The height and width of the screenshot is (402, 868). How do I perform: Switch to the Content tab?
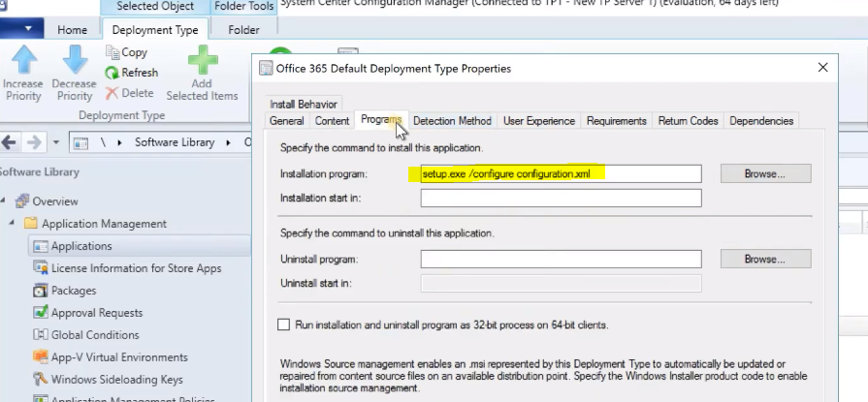click(x=332, y=120)
